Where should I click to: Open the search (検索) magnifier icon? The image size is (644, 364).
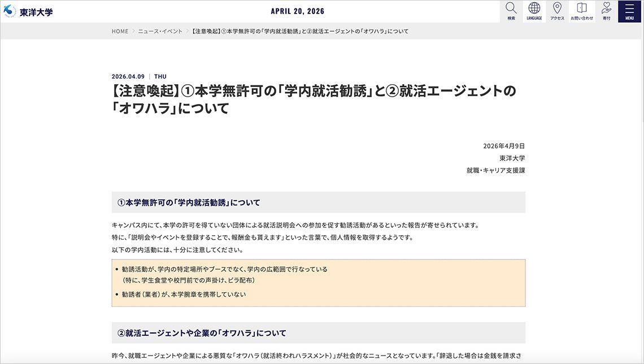click(x=511, y=11)
